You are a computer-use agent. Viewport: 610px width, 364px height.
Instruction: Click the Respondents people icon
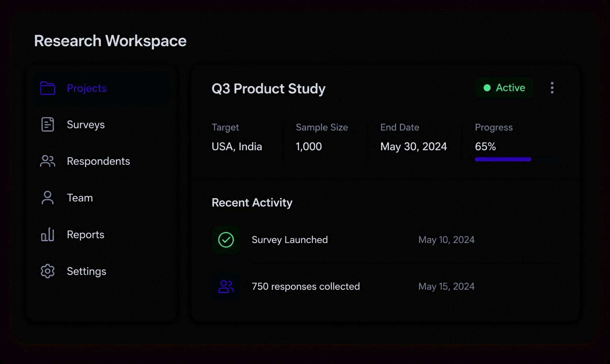(48, 161)
